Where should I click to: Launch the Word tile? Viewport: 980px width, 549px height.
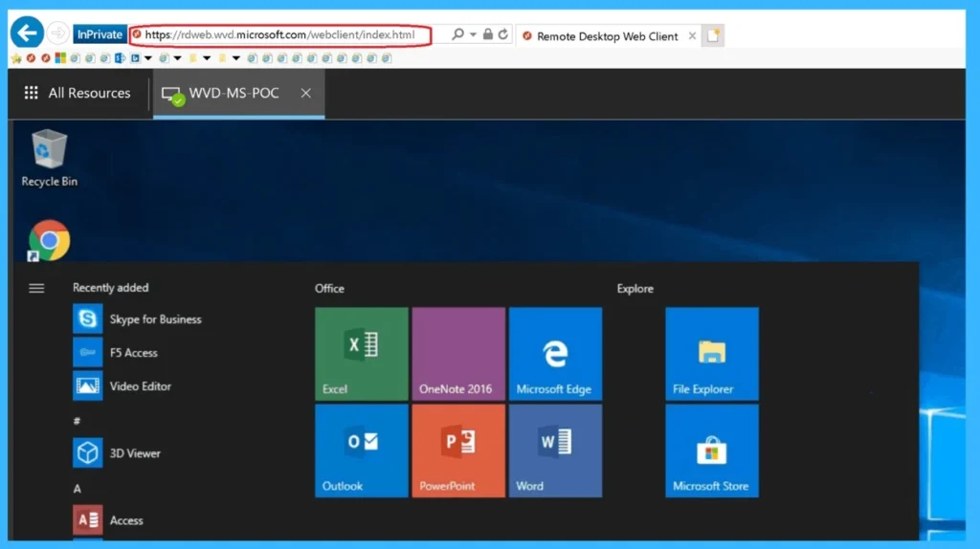[x=556, y=450]
